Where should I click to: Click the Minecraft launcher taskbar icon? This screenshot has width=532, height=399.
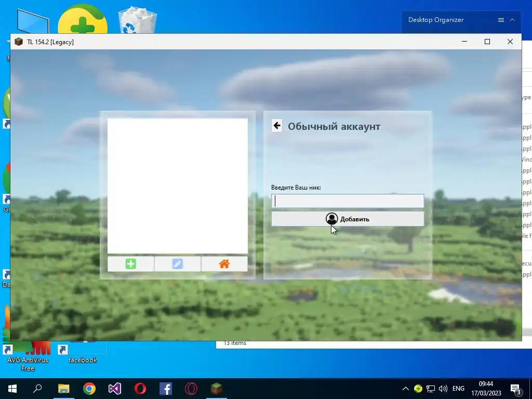[x=217, y=389]
